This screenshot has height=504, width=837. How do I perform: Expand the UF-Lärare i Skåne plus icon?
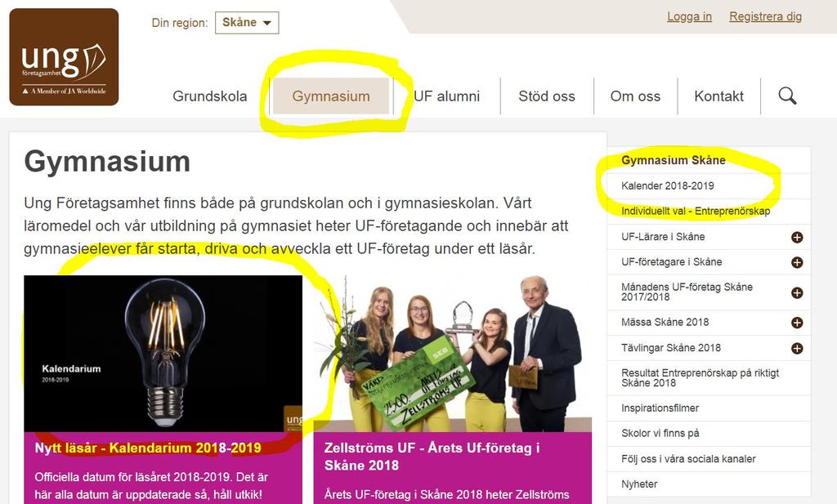pyautogui.click(x=797, y=238)
